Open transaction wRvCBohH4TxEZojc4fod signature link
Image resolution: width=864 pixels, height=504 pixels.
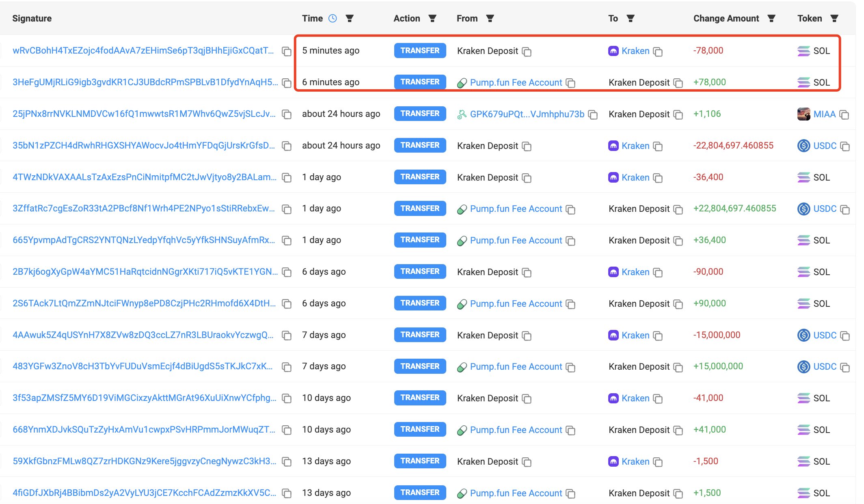click(x=143, y=51)
